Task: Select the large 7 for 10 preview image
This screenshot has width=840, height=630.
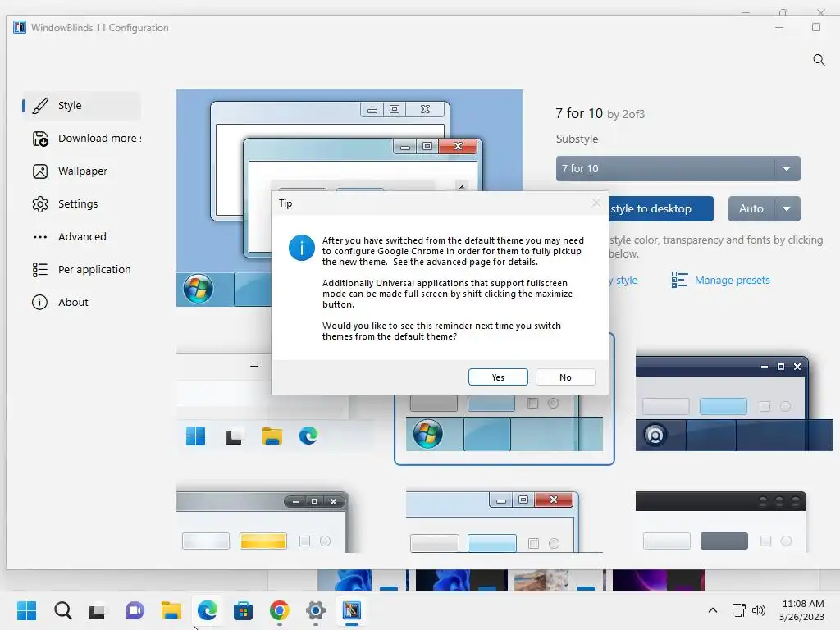Action: coord(349,199)
